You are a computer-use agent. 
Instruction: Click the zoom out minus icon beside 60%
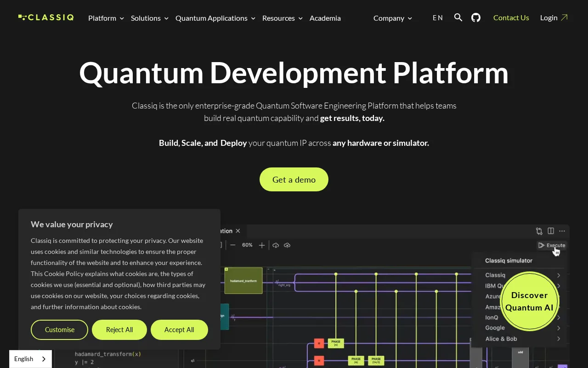pyautogui.click(x=233, y=245)
